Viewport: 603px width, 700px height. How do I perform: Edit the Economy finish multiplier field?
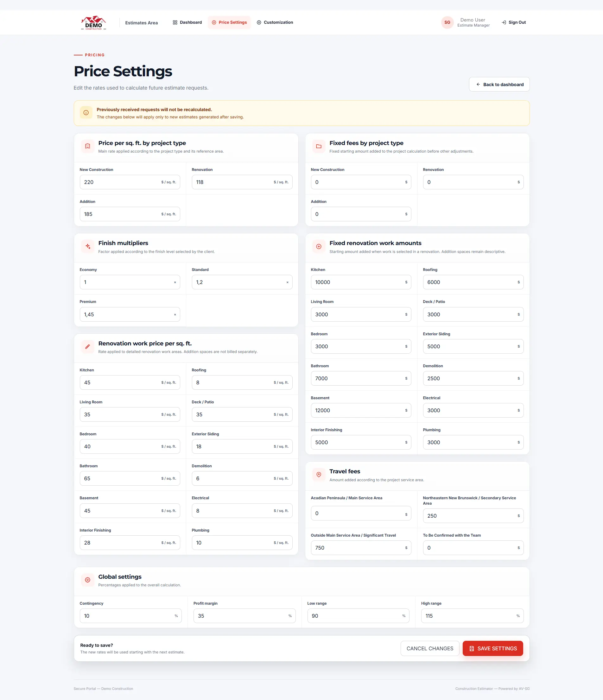[130, 282]
